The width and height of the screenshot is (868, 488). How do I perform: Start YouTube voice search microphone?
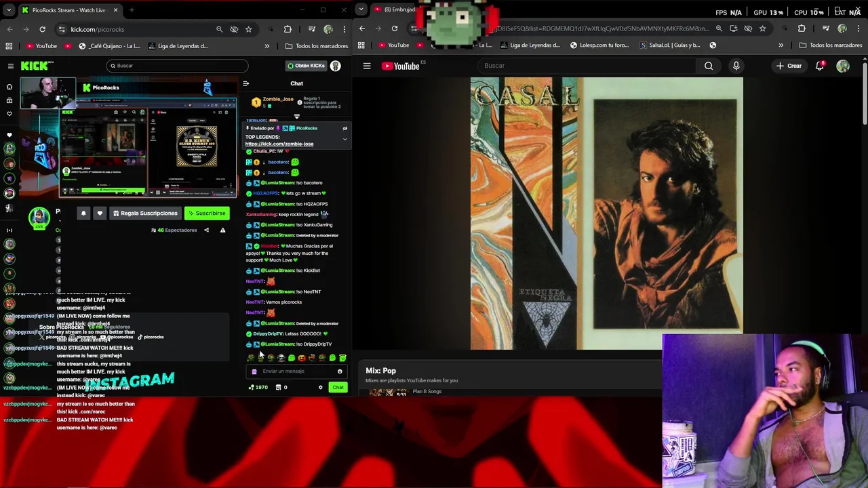coord(736,66)
